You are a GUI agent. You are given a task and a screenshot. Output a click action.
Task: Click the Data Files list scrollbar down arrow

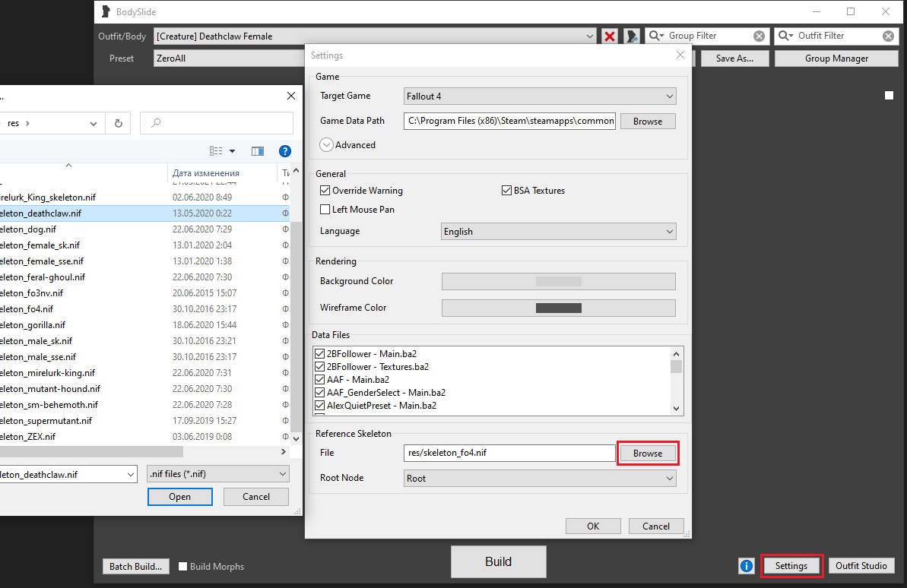[676, 409]
